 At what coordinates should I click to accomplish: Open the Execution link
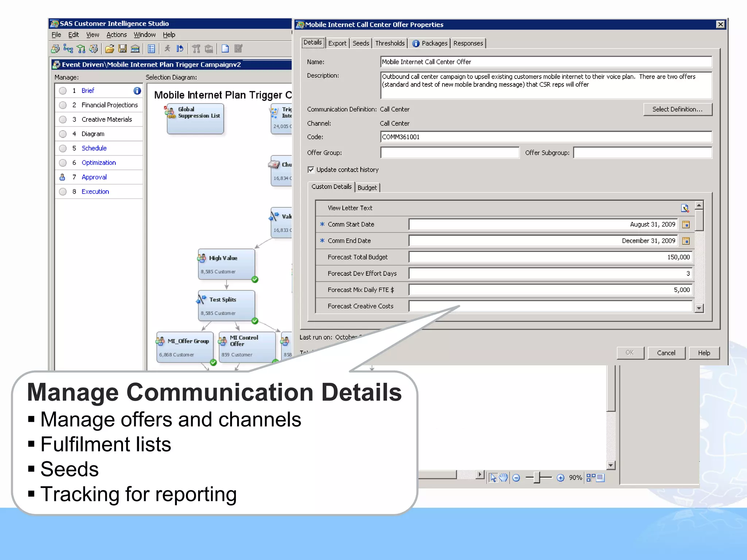[x=95, y=192]
